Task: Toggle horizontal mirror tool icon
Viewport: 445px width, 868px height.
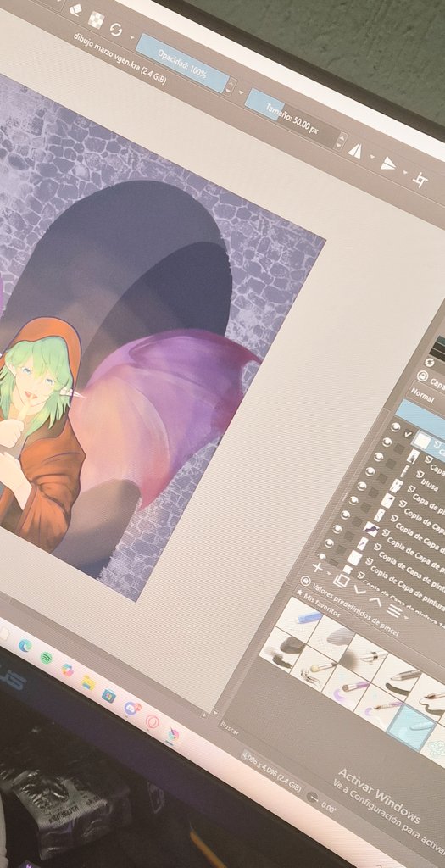Action: tap(355, 151)
